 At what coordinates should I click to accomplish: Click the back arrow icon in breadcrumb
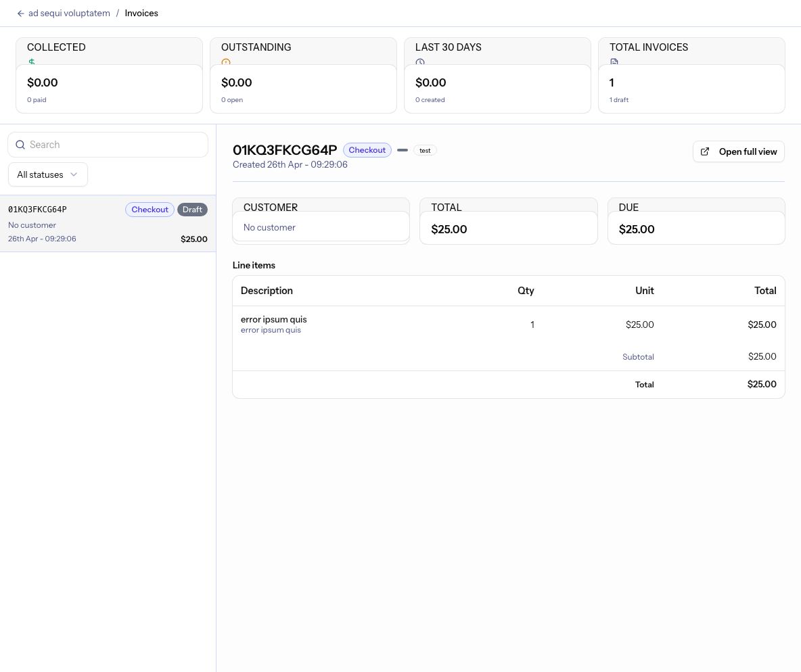pos(20,14)
